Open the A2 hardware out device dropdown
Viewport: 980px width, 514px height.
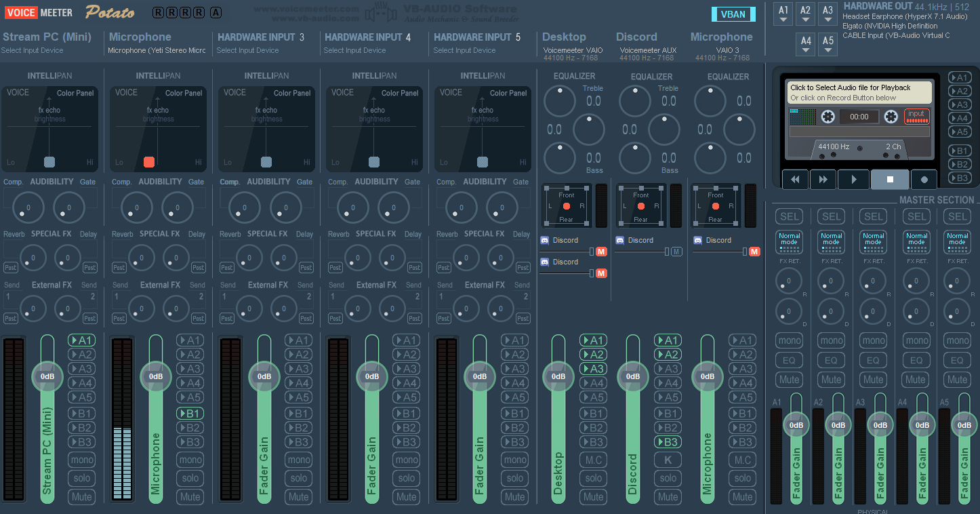pos(806,14)
